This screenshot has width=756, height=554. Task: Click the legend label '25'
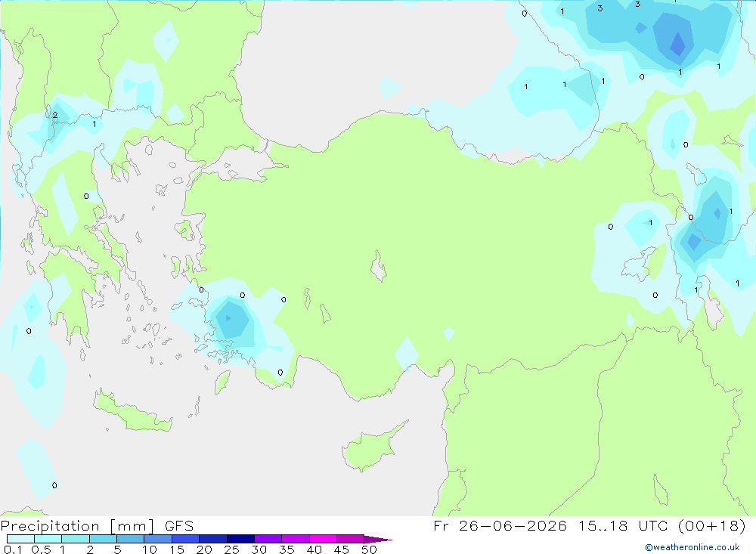pyautogui.click(x=231, y=549)
